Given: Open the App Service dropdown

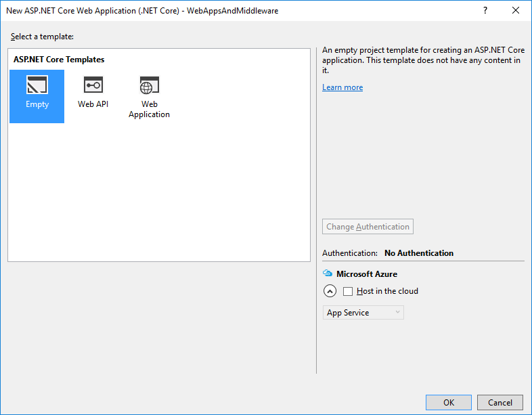Looking at the screenshot, I should point(363,313).
